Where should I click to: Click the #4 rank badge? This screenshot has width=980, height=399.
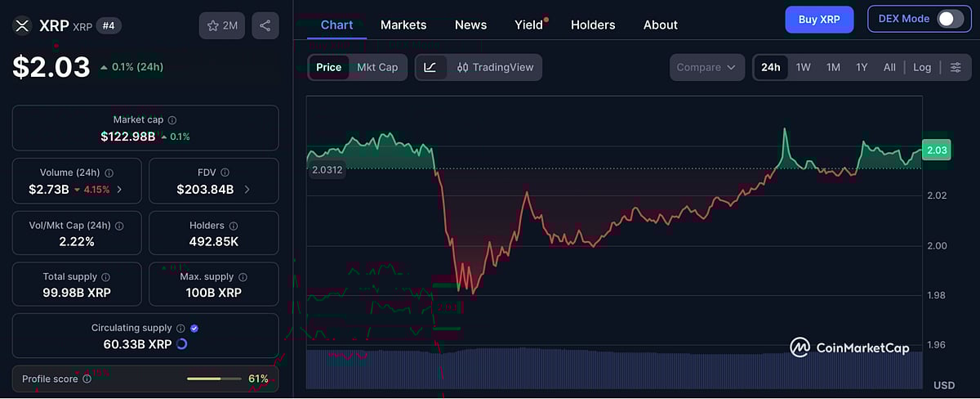tap(107, 25)
